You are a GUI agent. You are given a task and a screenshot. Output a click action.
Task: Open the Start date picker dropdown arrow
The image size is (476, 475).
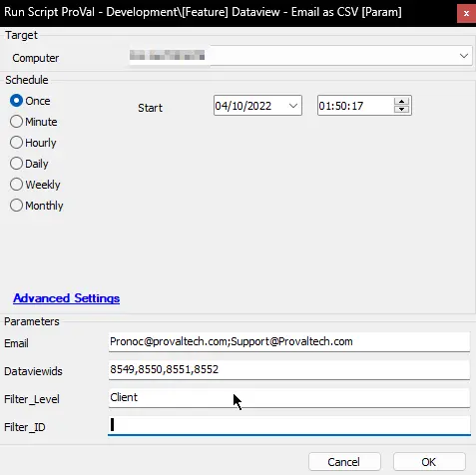pos(293,106)
